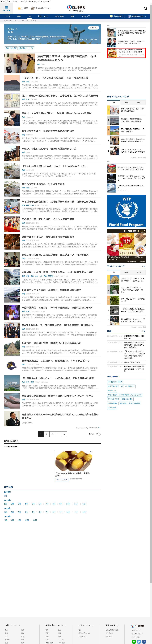152x644 pixels.
Task: Open the 調査依頼はこちら icon link
Action: [x=33, y=8]
